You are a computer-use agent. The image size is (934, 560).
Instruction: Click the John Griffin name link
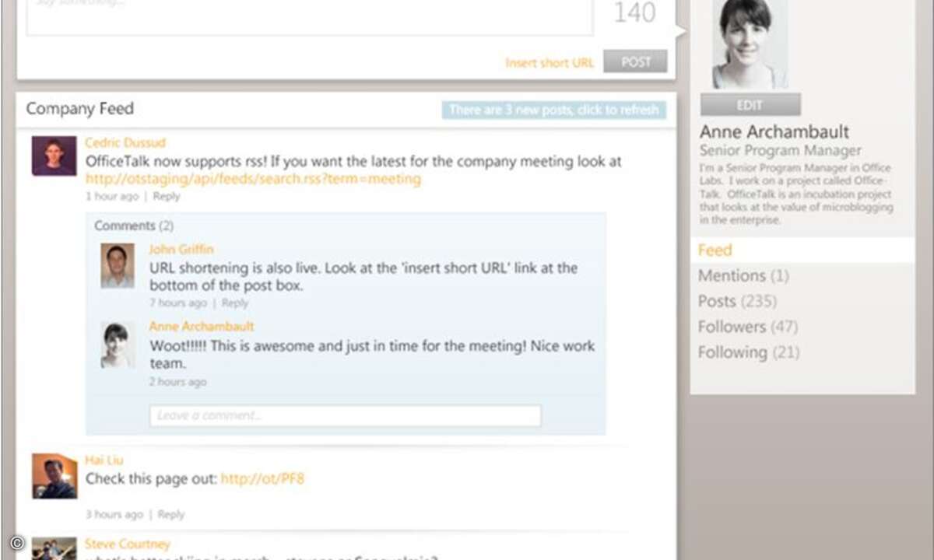pos(181,249)
